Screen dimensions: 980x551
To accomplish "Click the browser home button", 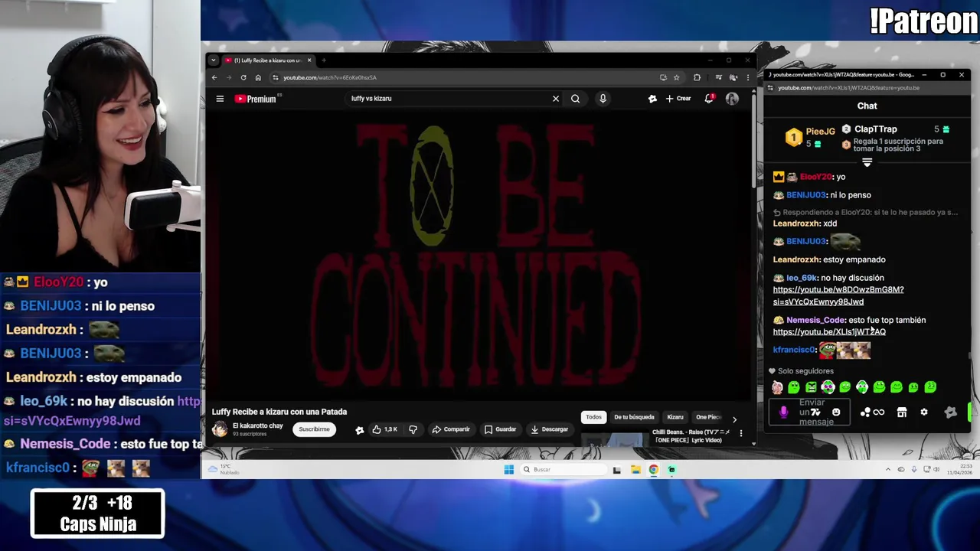I will coord(258,77).
